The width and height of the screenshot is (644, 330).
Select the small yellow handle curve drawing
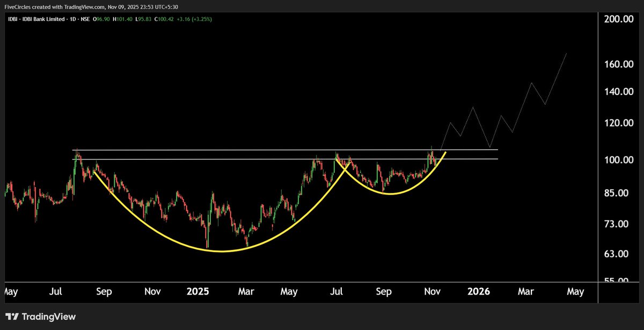[x=390, y=193]
